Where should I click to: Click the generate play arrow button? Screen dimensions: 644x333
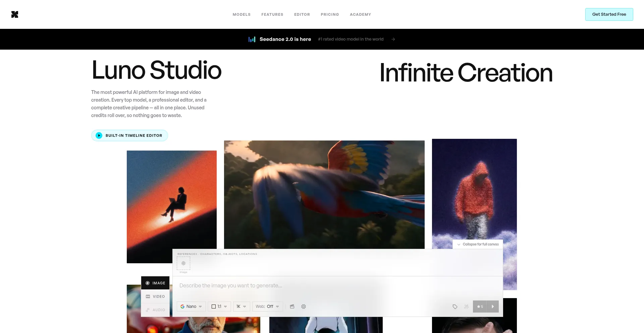tap(493, 307)
